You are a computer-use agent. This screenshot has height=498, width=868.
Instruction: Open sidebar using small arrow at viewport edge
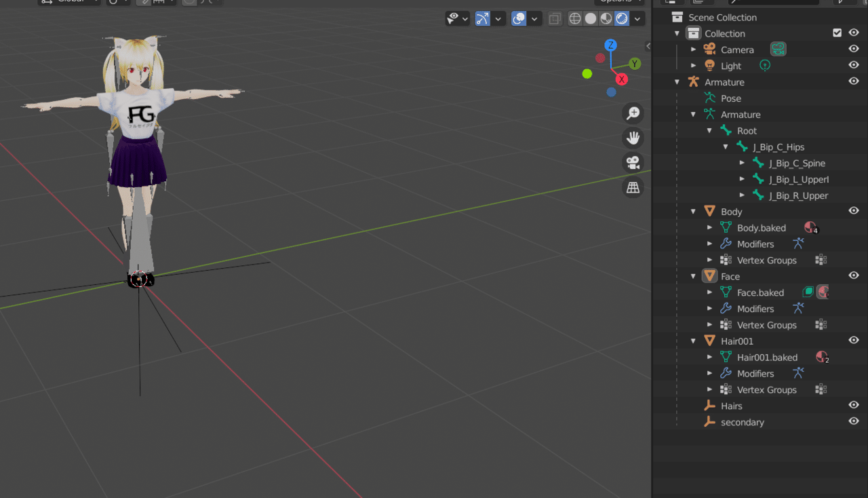click(x=648, y=46)
